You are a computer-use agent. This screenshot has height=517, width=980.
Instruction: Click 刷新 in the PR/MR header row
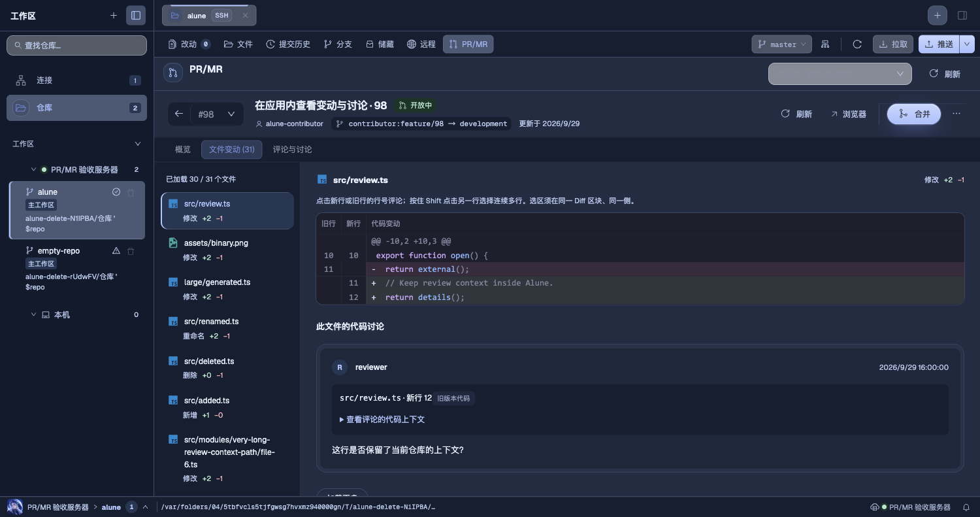coord(945,74)
